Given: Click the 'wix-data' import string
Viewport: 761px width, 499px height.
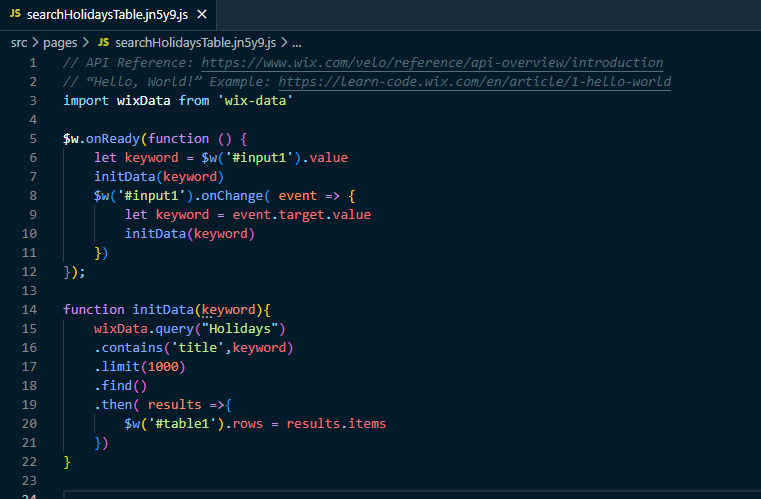Looking at the screenshot, I should tap(255, 100).
